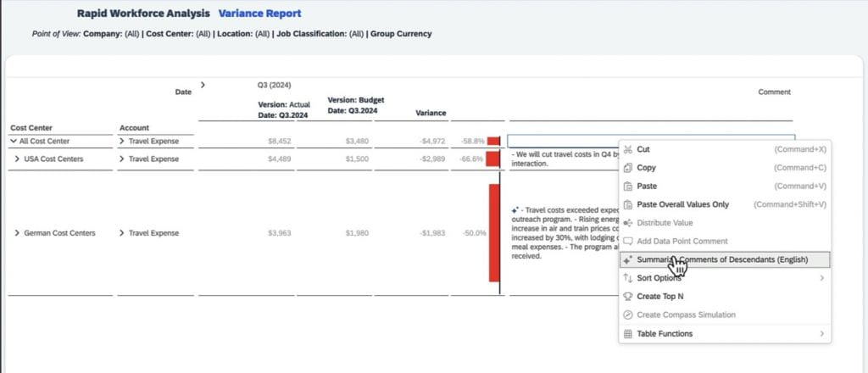The width and height of the screenshot is (868, 373).
Task: Click the red variance bar for German Cost Centers
Action: pyautogui.click(x=494, y=233)
